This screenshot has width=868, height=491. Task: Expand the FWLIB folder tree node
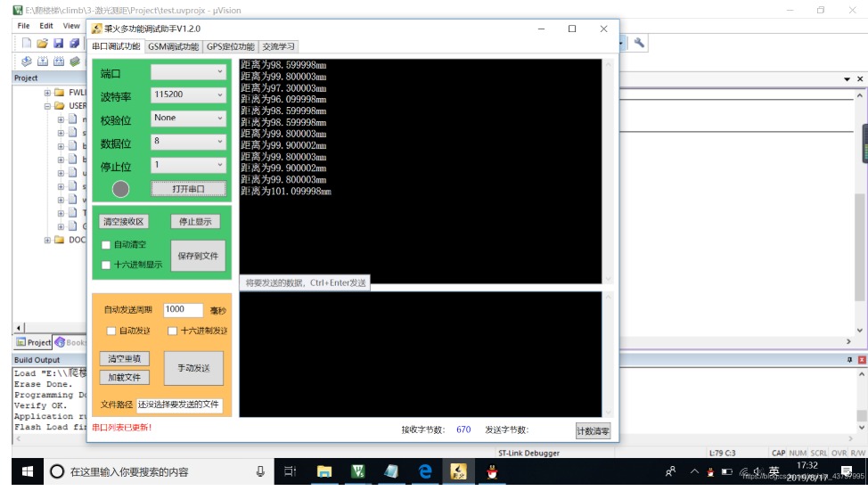tap(47, 93)
